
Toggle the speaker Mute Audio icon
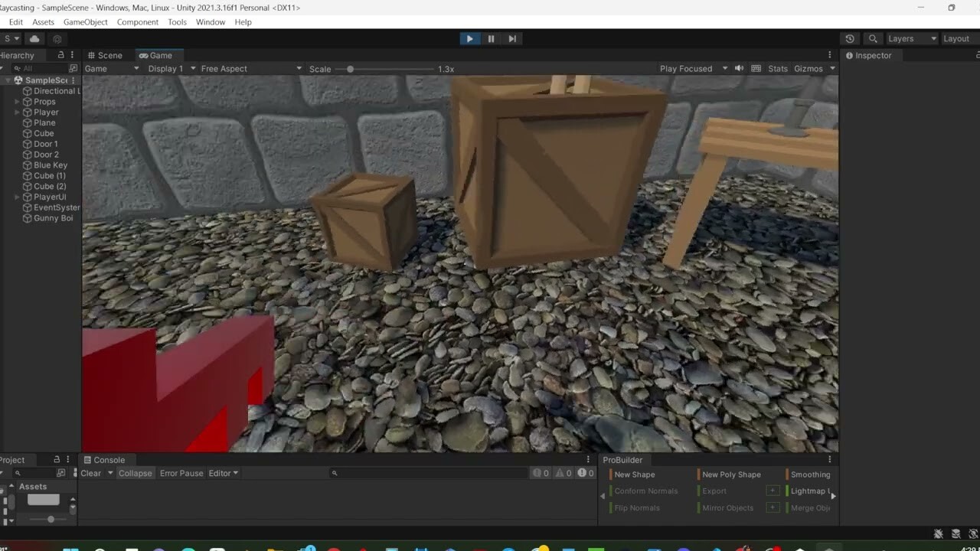point(738,68)
